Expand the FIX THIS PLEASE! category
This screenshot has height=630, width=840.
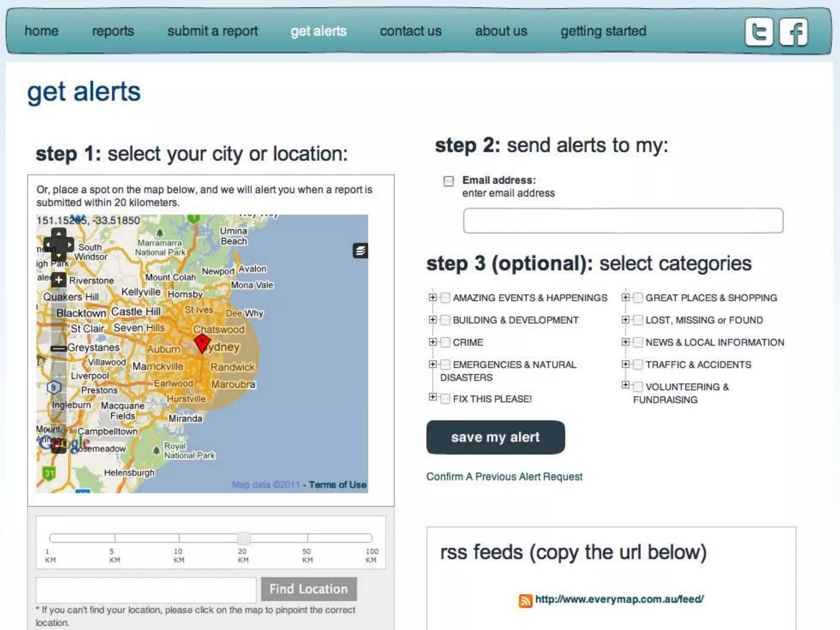coord(432,397)
